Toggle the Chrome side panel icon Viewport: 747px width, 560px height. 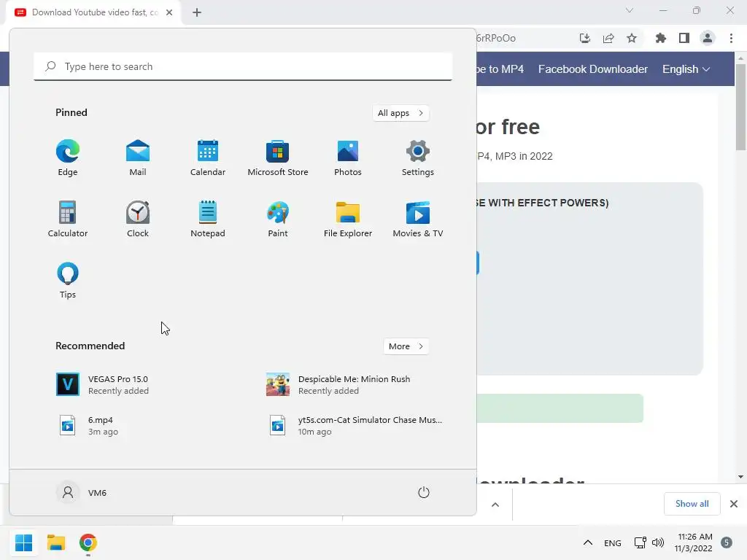click(x=684, y=38)
